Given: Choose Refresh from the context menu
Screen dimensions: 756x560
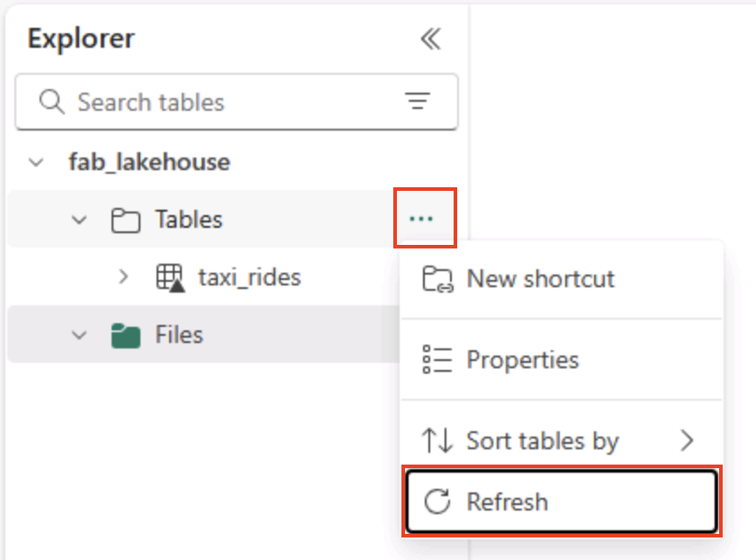Looking at the screenshot, I should [508, 501].
